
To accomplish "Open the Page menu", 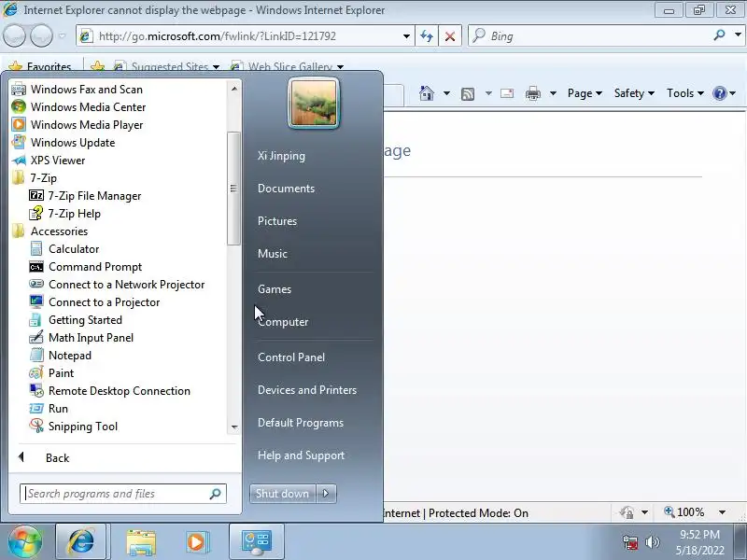I will 585,93.
